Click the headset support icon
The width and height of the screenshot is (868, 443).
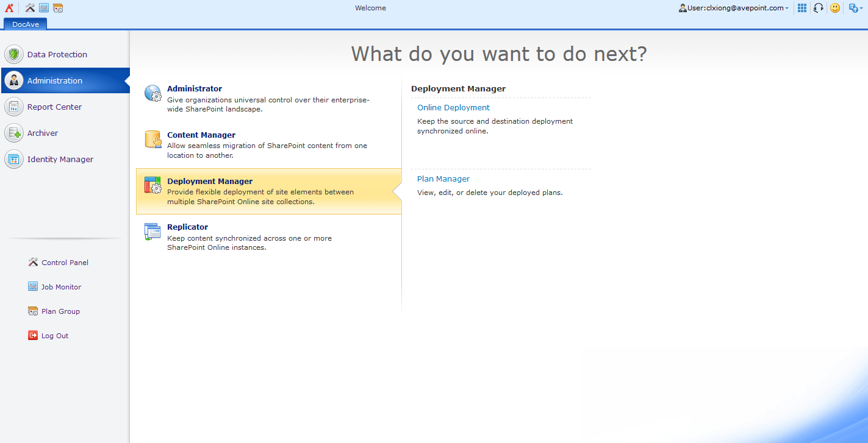[819, 8]
